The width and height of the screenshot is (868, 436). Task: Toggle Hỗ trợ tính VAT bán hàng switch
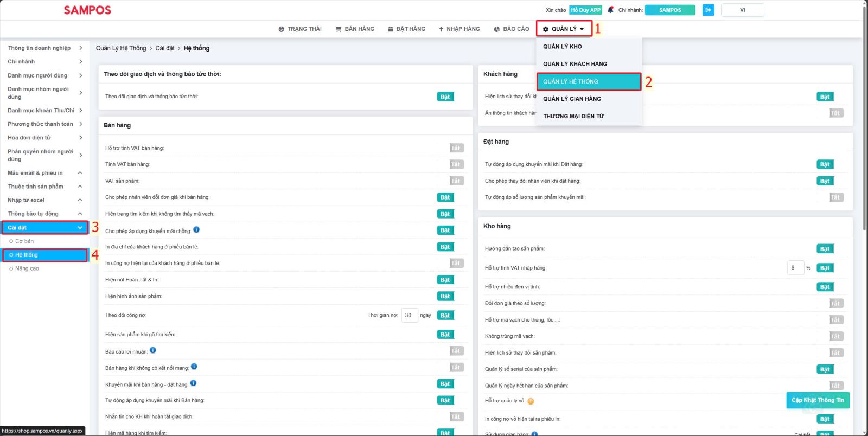click(457, 148)
